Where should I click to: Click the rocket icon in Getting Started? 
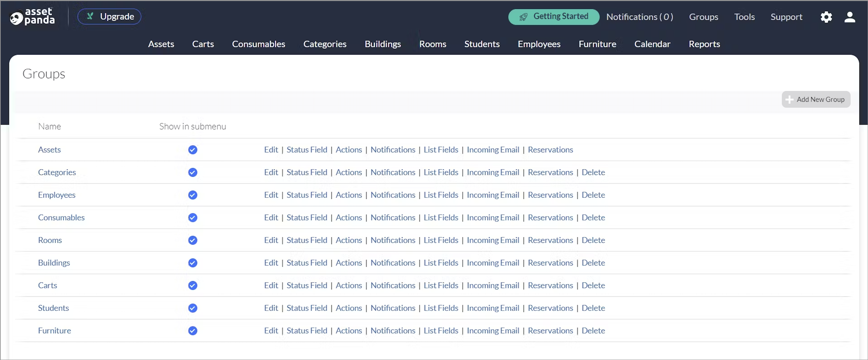[523, 17]
